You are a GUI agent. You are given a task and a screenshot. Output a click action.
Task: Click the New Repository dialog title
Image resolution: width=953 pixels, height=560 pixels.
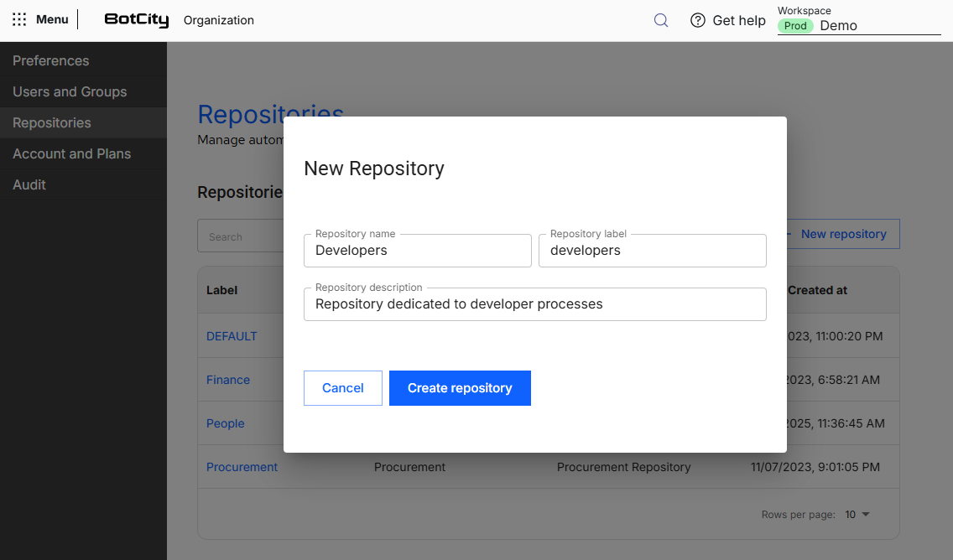374,169
